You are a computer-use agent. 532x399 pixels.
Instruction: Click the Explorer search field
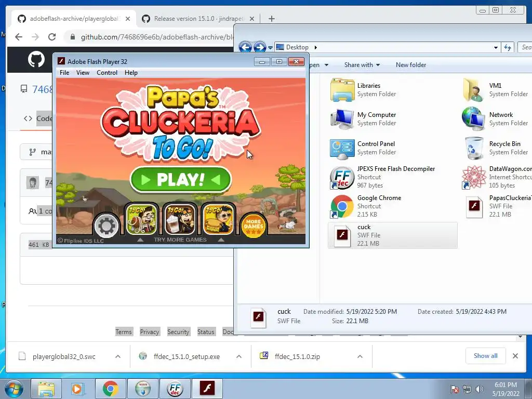(x=525, y=47)
